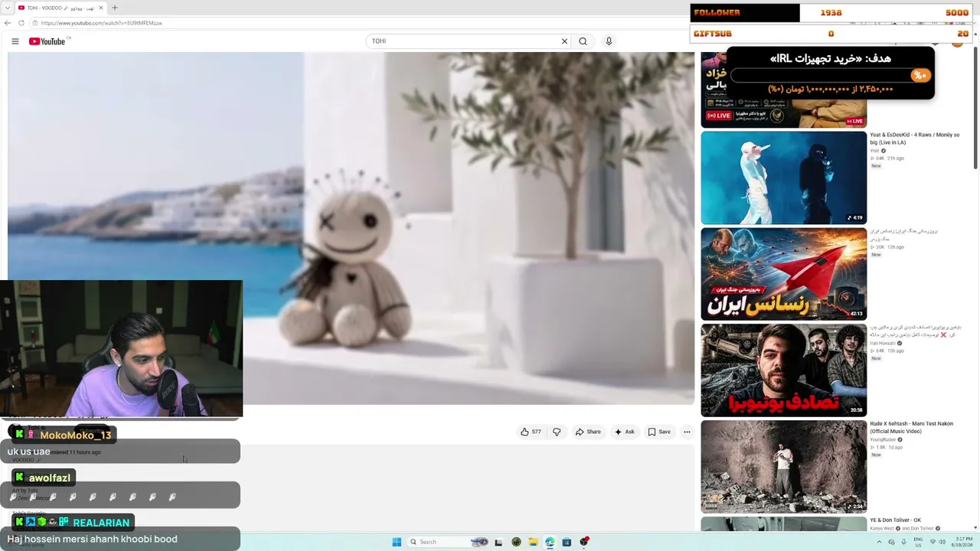Open the tab list dropdown arrow

coord(6,8)
